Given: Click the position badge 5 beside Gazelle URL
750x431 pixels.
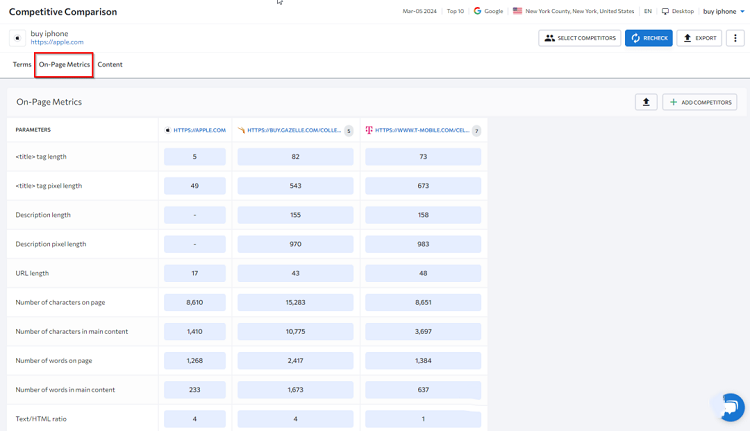Looking at the screenshot, I should coord(349,131).
